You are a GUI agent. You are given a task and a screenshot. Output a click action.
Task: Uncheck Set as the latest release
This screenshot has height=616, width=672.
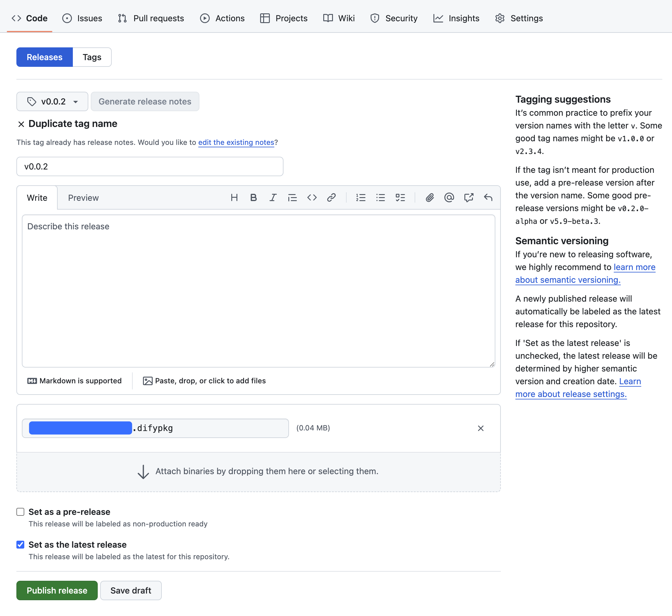(x=20, y=545)
